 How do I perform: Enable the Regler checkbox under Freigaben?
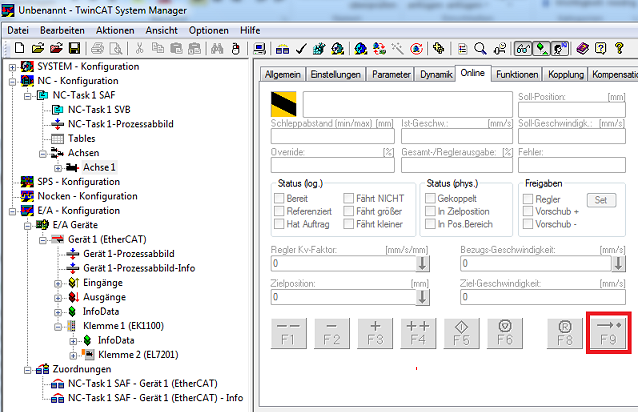click(528, 199)
